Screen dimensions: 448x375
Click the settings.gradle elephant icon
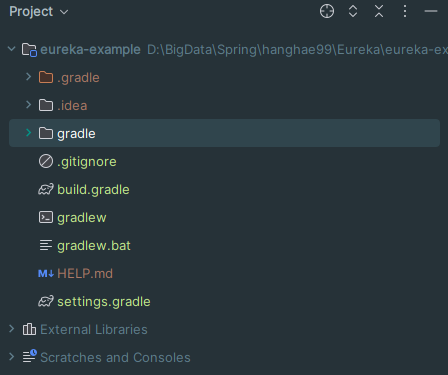click(46, 301)
